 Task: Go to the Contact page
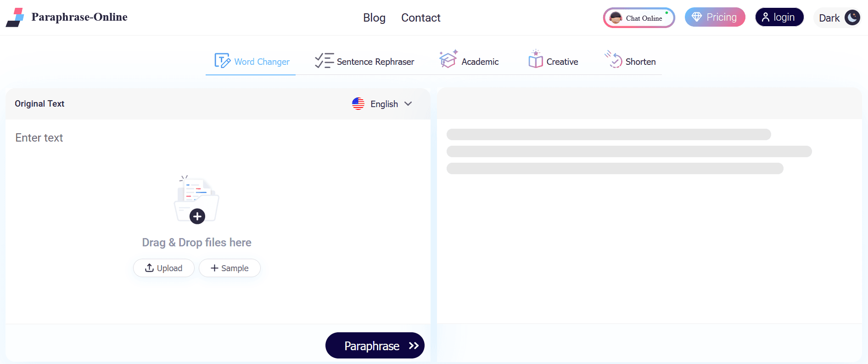[x=420, y=18]
